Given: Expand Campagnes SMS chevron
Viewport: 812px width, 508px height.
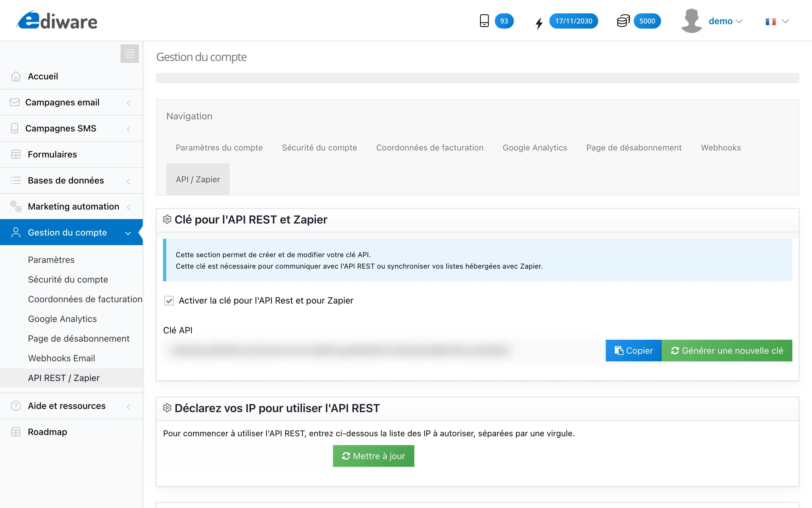Looking at the screenshot, I should point(128,129).
